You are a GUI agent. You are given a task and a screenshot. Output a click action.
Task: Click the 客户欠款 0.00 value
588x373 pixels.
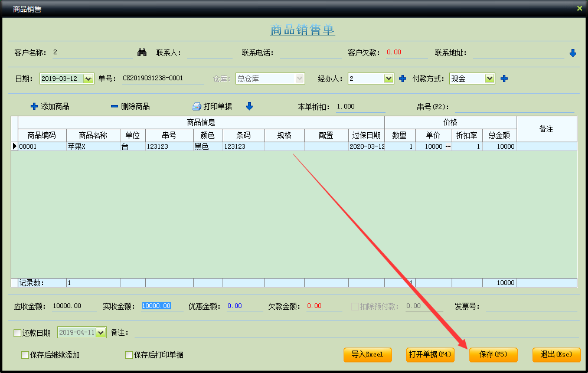pos(394,52)
